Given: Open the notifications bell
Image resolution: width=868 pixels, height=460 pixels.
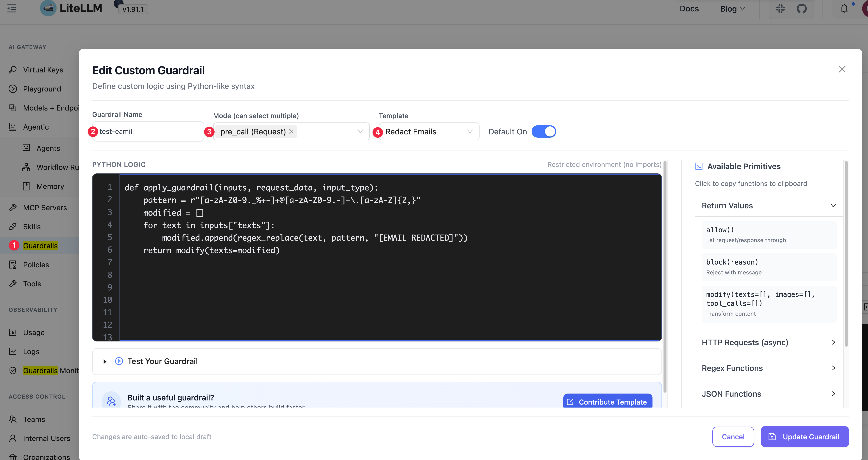Looking at the screenshot, I should (x=844, y=8).
